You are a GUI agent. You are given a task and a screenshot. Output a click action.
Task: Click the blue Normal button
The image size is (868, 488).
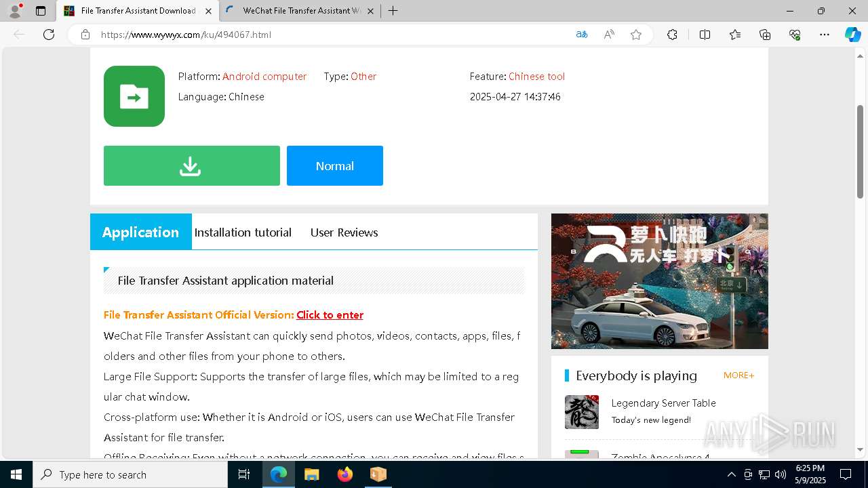[335, 165]
